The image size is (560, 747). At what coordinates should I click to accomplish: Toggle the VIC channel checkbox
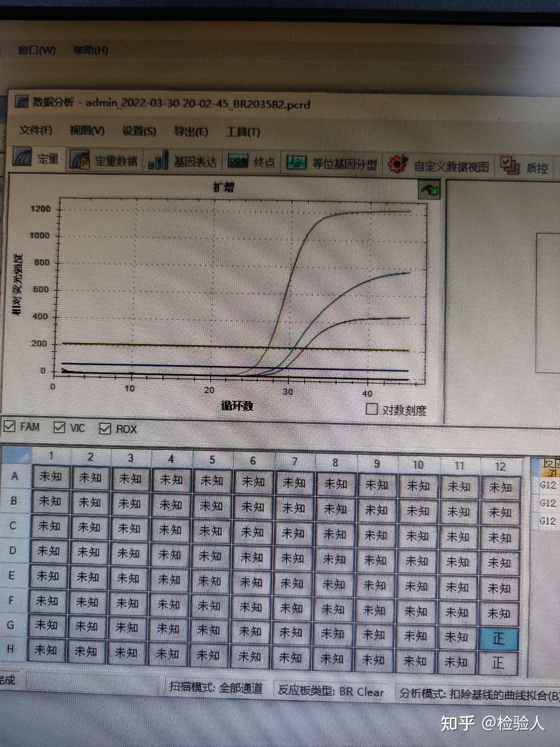[x=59, y=427]
